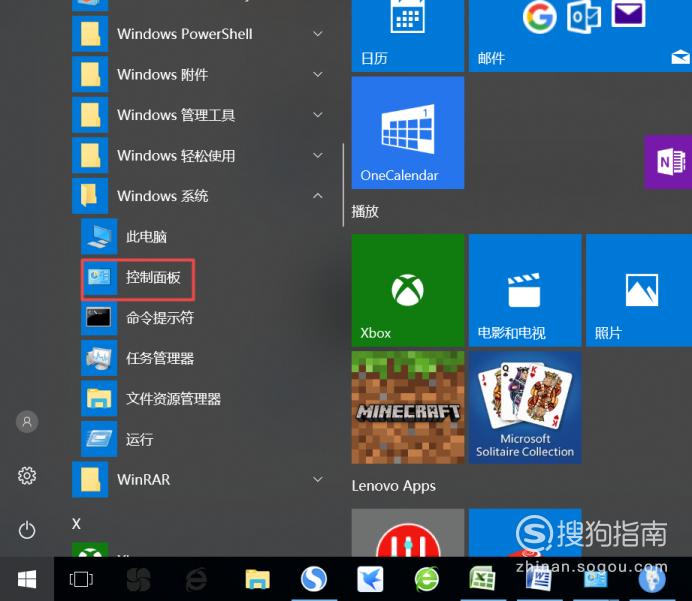Click the Windows 轻松使用 folder icon
This screenshot has width=692, height=601.
pos(90,155)
